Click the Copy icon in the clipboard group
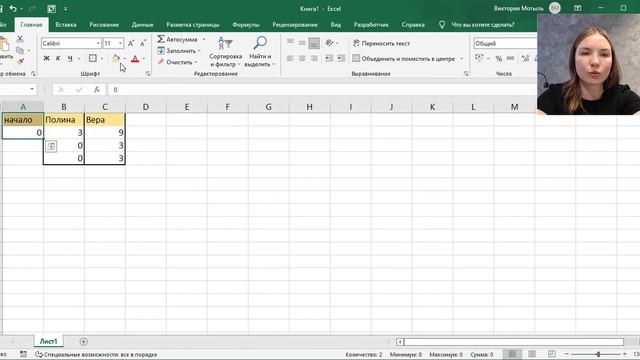This screenshot has width=640, height=360. (20, 50)
